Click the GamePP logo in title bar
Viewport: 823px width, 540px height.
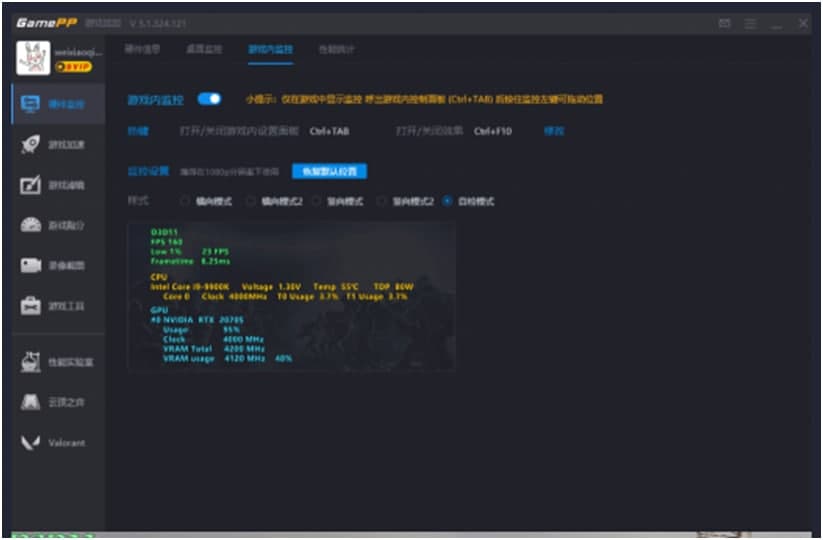point(47,23)
